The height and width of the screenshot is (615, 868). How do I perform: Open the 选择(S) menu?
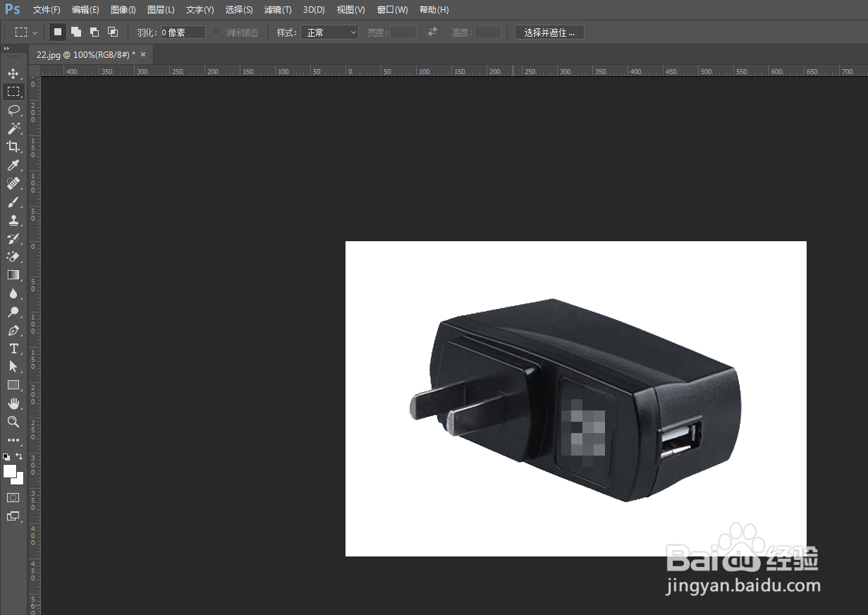(239, 10)
